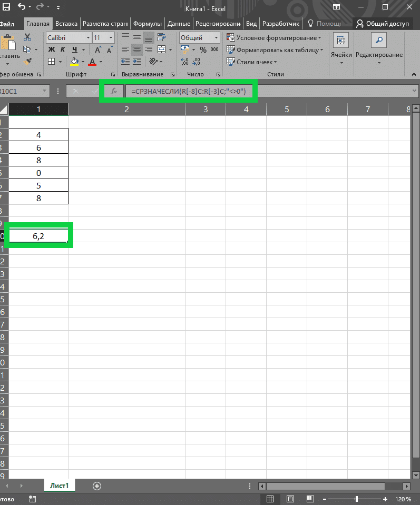Viewport: 420px width, 505px height.
Task: Expand Стили ячеек gallery
Action: pos(252,62)
